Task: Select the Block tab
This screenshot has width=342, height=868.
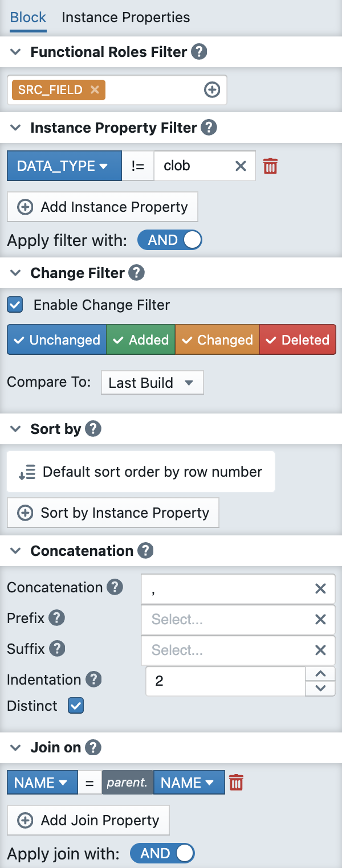Action: point(28,17)
